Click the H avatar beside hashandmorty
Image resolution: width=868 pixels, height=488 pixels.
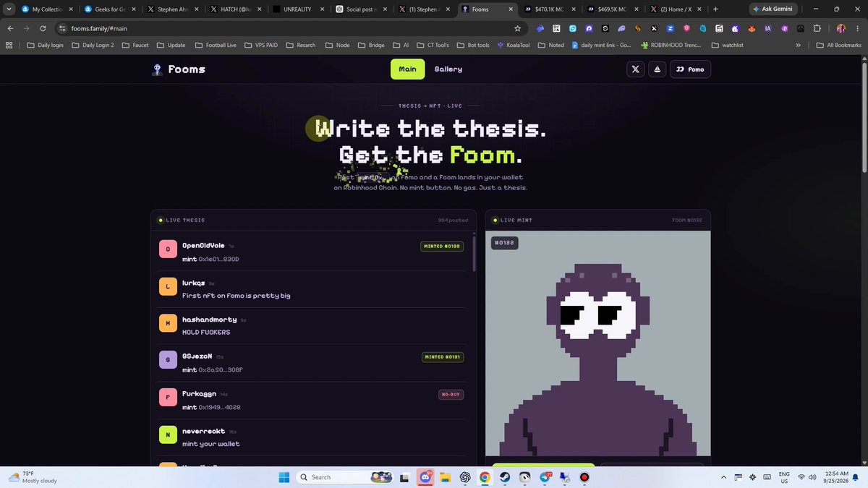click(x=168, y=323)
